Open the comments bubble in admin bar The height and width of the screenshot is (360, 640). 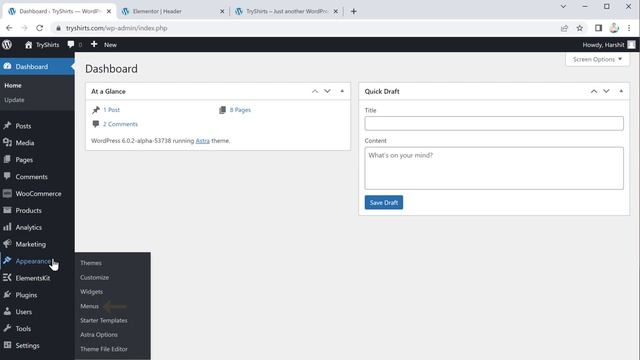coord(74,44)
